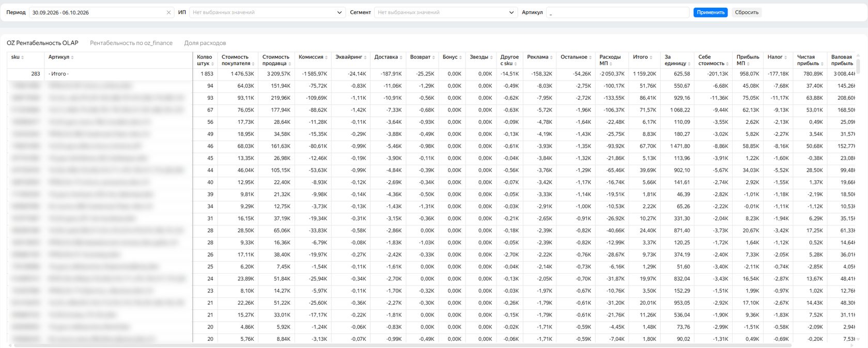Image resolution: width=868 pixels, height=348 pixels.
Task: Click marketplace expenses cell -133,55K
Action: tap(614, 98)
